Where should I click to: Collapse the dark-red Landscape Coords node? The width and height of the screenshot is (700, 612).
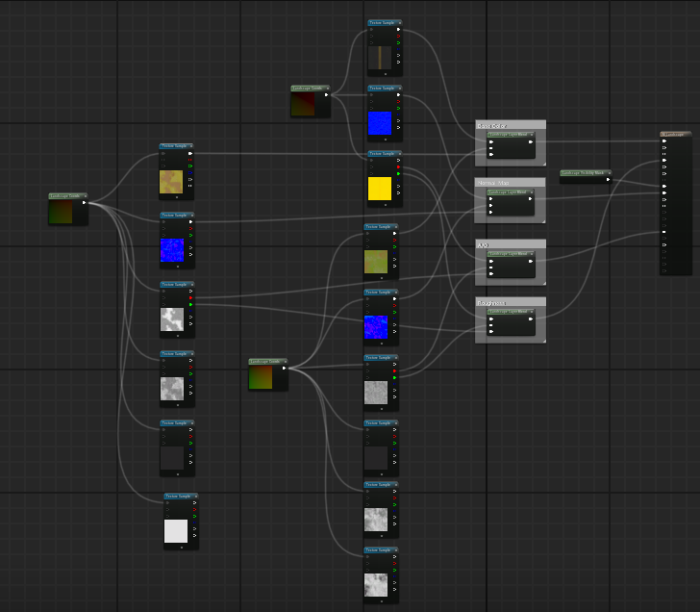(328, 89)
